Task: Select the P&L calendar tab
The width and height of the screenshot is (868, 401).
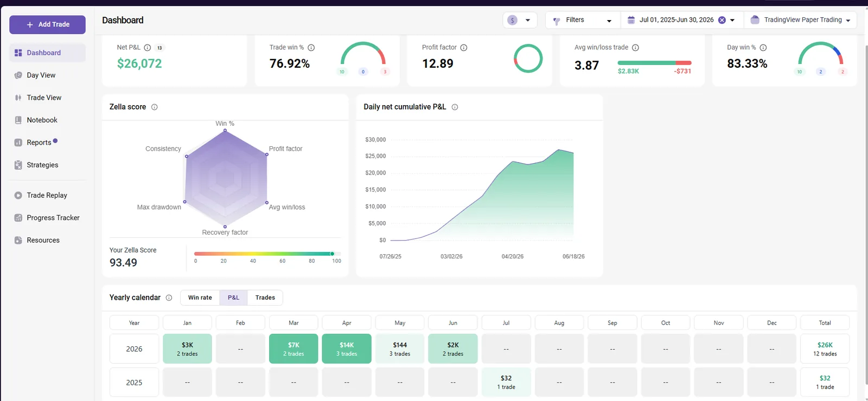Action: 234,297
